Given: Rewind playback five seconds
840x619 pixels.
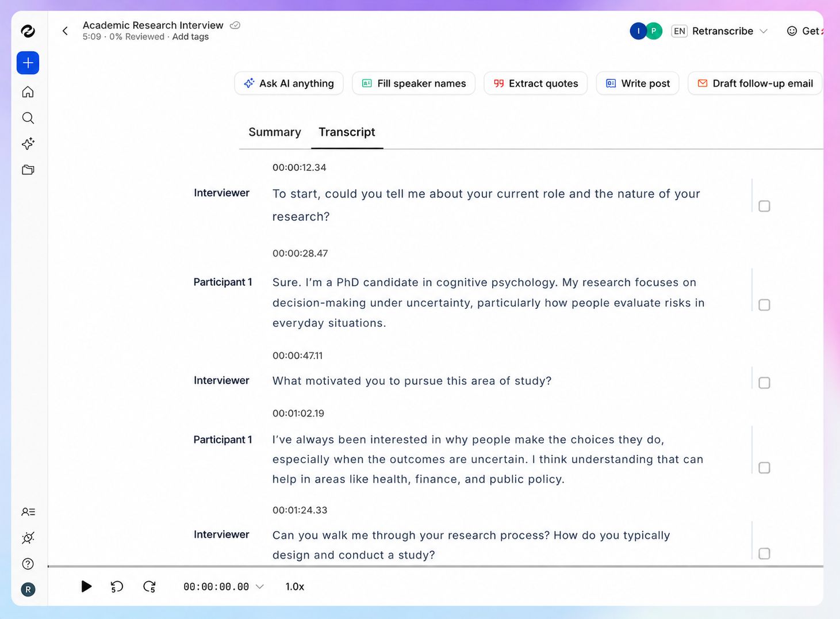Looking at the screenshot, I should [117, 586].
